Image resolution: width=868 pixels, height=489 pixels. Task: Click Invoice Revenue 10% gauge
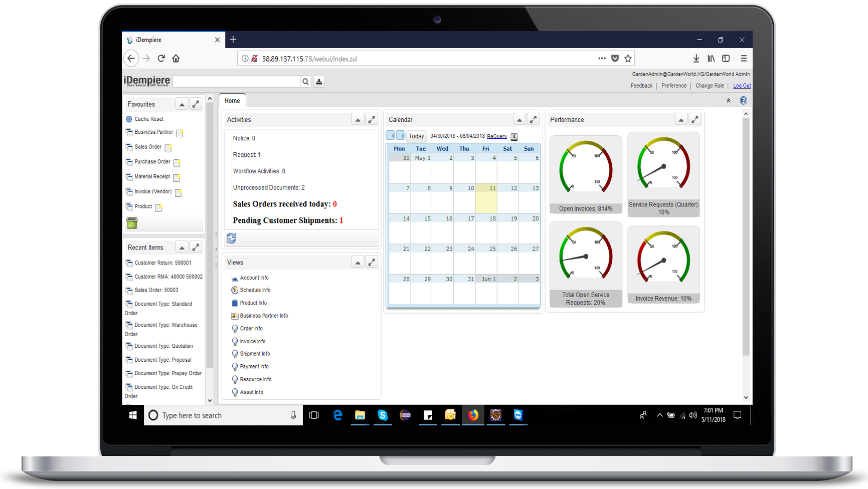point(663,265)
